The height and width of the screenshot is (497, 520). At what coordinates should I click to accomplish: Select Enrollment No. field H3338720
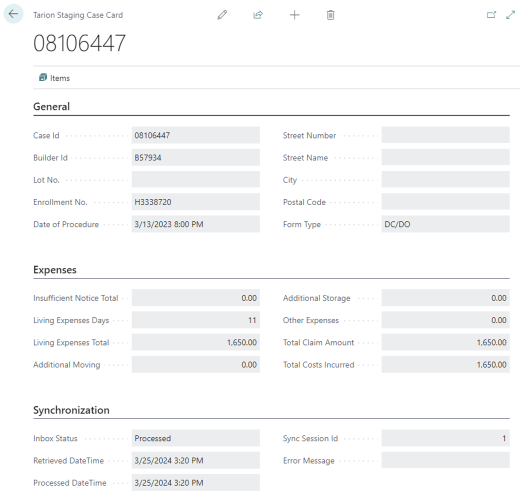tap(196, 202)
